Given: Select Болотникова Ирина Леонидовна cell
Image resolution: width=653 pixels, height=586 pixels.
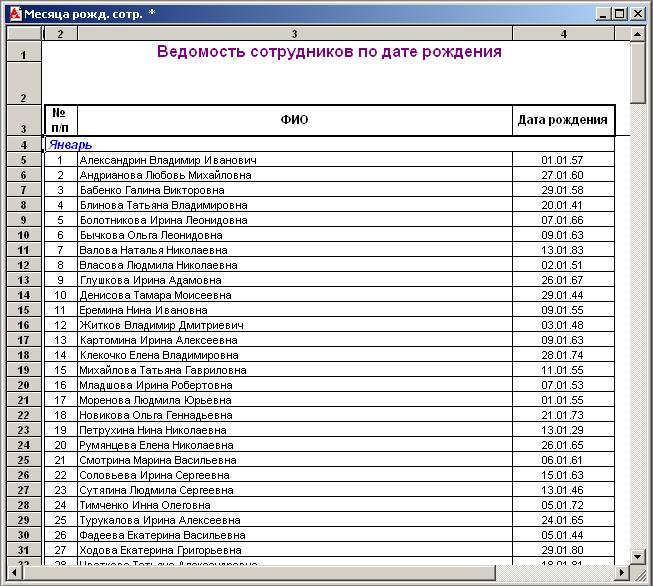Looking at the screenshot, I should (x=294, y=220).
